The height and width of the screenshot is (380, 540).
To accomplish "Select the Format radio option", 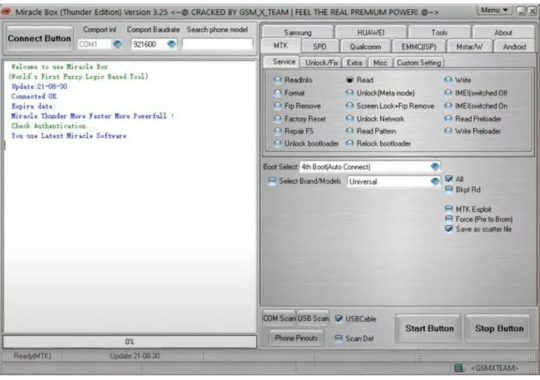I will (x=289, y=93).
